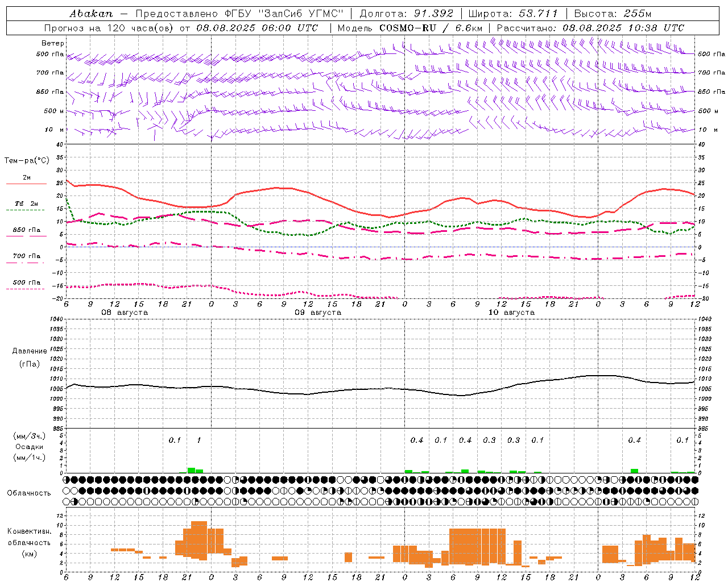Click the '08 августа' date label

(125, 313)
